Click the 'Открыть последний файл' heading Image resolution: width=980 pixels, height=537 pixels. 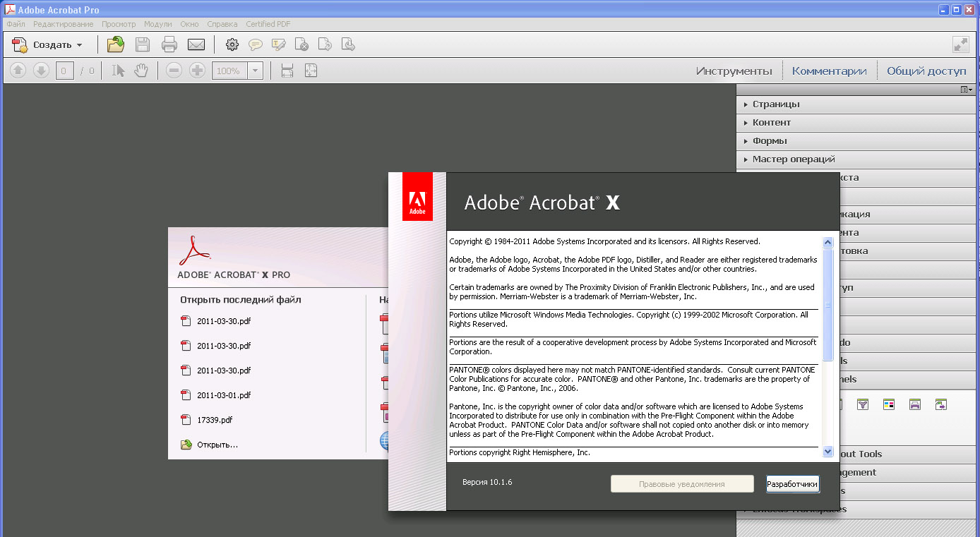pyautogui.click(x=240, y=299)
